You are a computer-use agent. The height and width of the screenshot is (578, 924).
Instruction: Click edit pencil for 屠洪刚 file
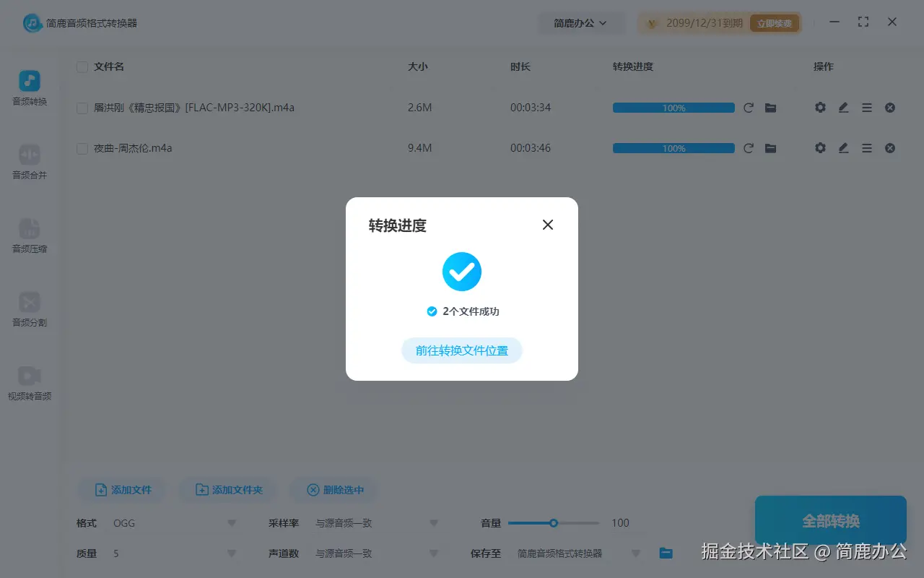pos(843,108)
